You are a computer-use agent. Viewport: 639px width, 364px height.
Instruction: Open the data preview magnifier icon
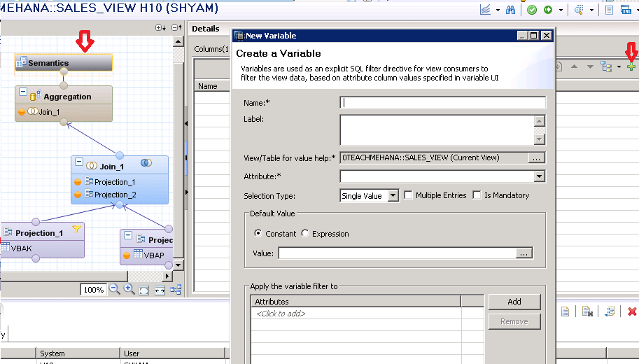(x=579, y=10)
